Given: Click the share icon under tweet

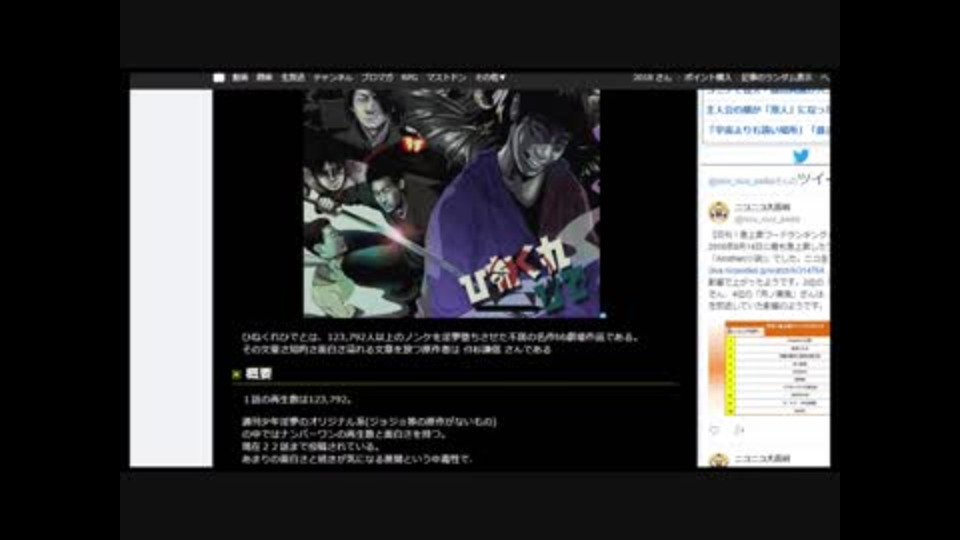Looking at the screenshot, I should point(739,430).
